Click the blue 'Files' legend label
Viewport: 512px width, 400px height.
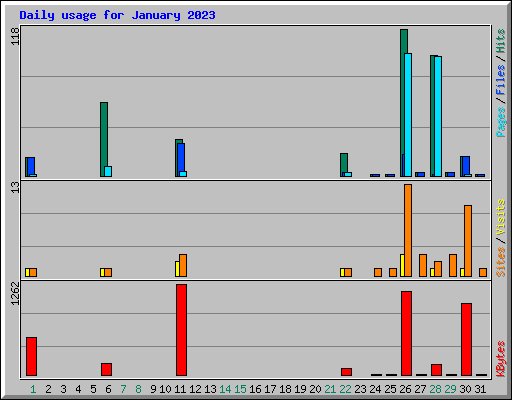[x=500, y=80]
